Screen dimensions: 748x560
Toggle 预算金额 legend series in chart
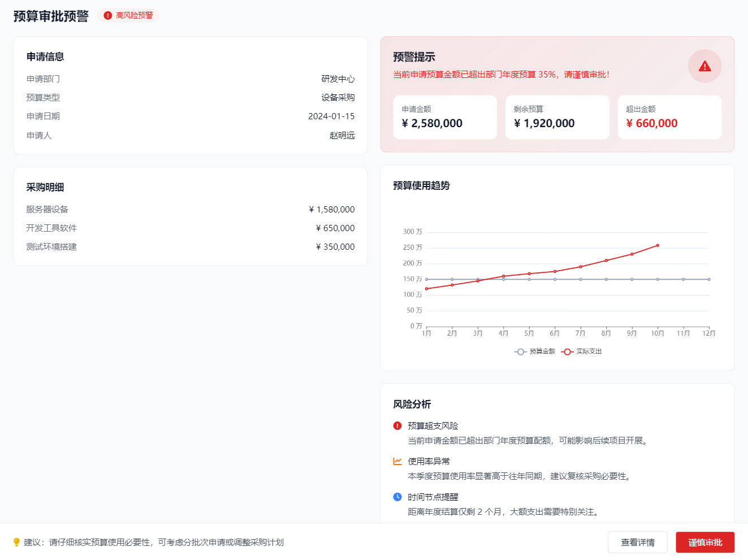(535, 351)
